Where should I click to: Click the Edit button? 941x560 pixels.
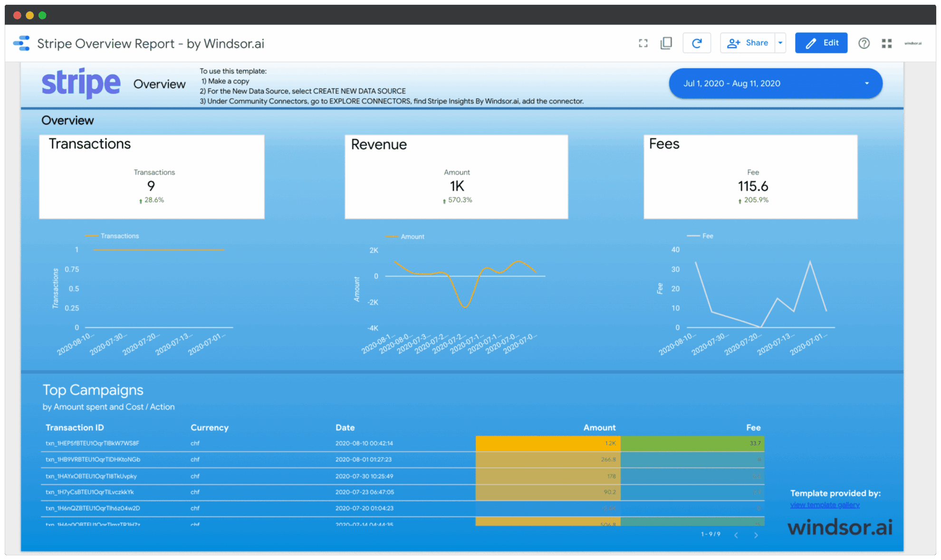click(821, 43)
